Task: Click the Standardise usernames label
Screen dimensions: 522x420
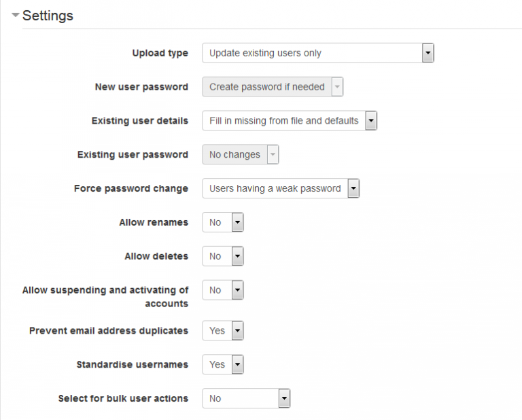Action: [133, 365]
